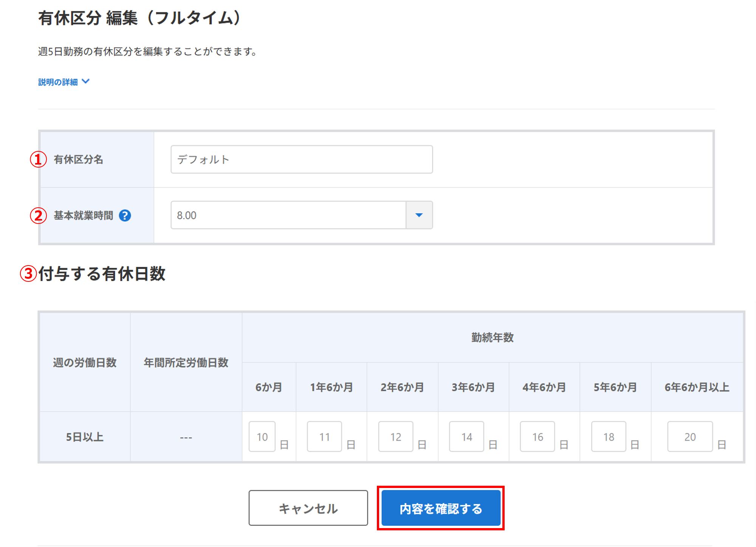Click the 年間所定労働日数 column header
This screenshot has width=756, height=547.
click(186, 362)
